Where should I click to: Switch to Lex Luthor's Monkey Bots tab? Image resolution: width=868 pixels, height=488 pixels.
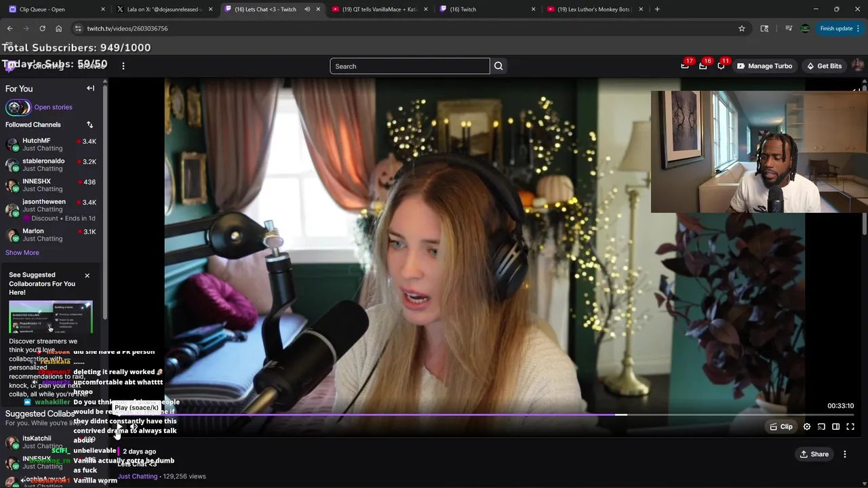(594, 9)
